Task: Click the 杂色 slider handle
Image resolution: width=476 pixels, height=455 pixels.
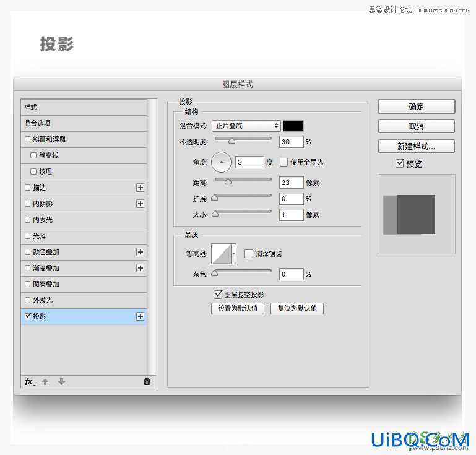Action: pyautogui.click(x=215, y=273)
